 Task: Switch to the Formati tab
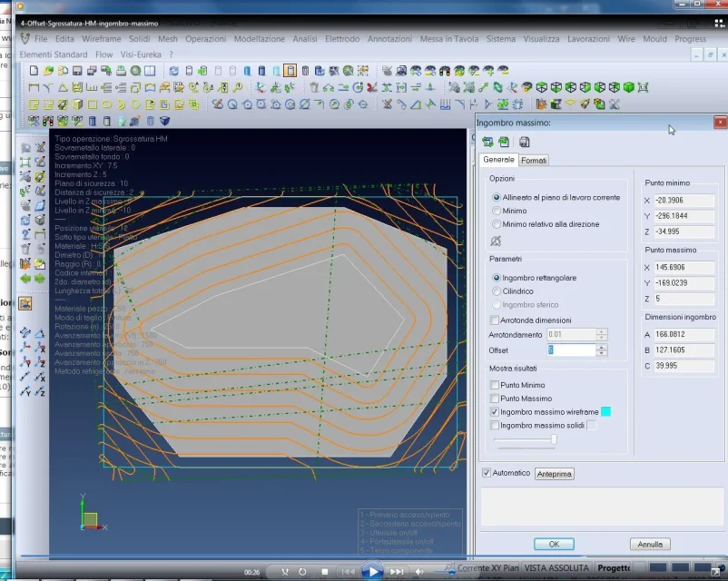(534, 160)
